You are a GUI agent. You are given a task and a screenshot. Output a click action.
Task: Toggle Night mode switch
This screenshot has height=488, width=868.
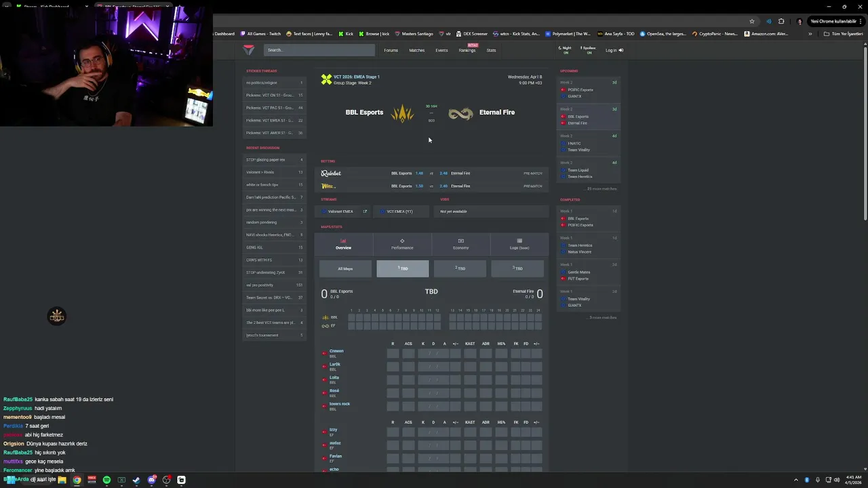tap(565, 50)
